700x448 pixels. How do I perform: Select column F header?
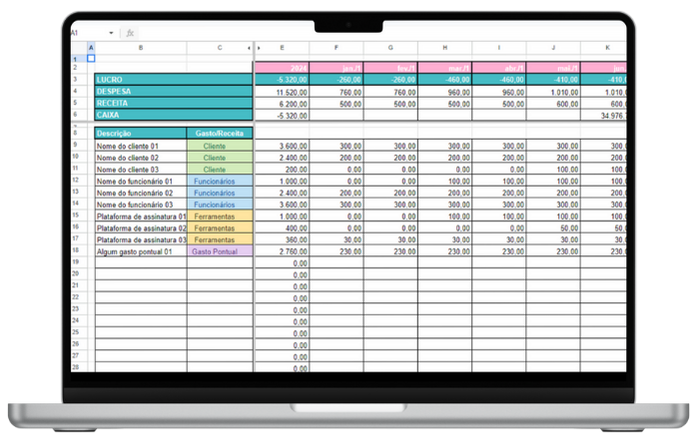pos(336,48)
